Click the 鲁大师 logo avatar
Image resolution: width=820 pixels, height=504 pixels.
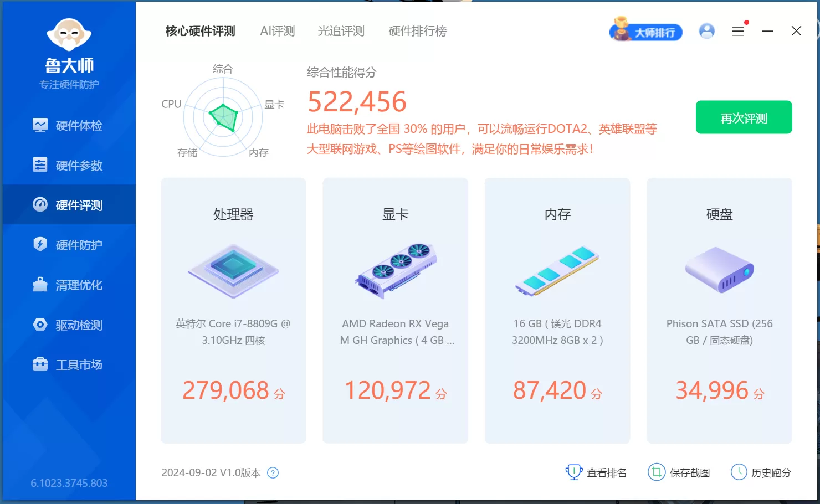click(69, 34)
